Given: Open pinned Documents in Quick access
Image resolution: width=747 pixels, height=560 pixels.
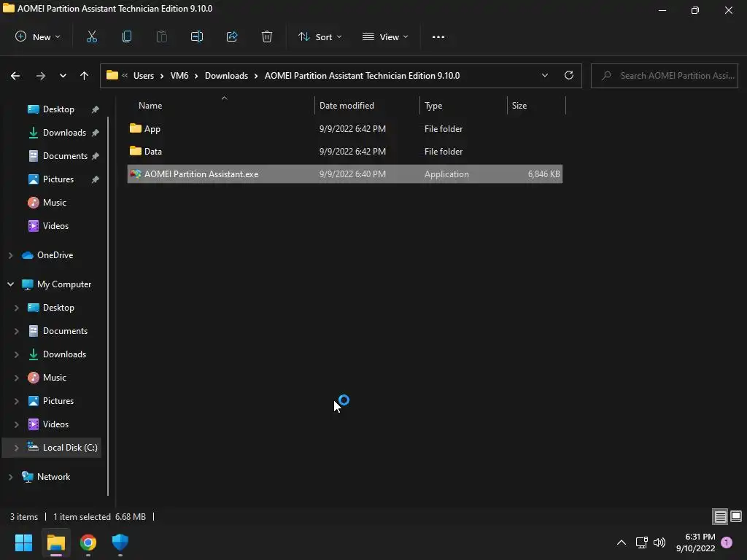Looking at the screenshot, I should [x=65, y=156].
